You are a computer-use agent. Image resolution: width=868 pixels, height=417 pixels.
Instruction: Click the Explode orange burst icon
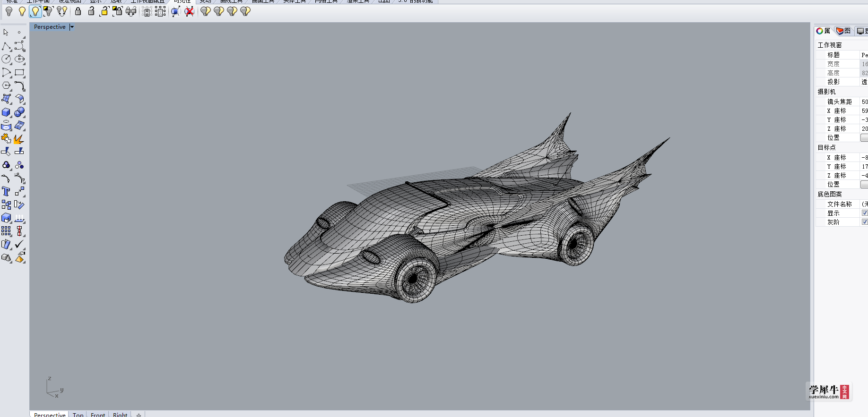coord(19,139)
